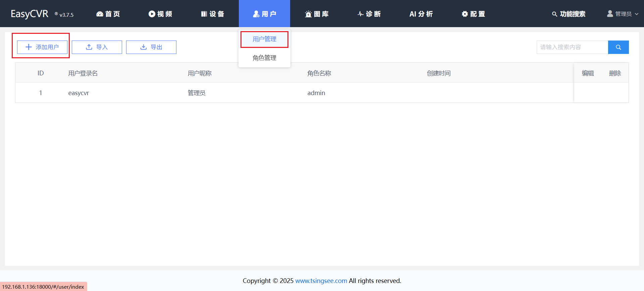644x291 pixels.
Task: Click the upload icon in 导入
Action: (x=89, y=47)
